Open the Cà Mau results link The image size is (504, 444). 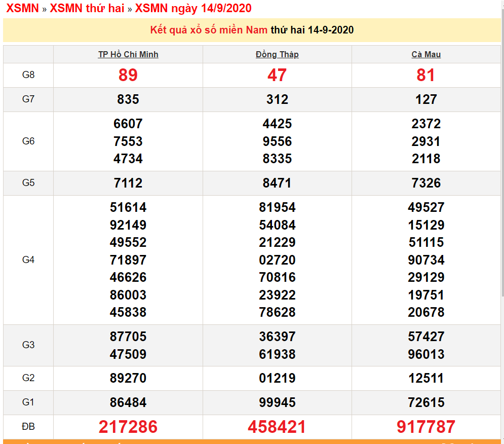[x=427, y=54]
